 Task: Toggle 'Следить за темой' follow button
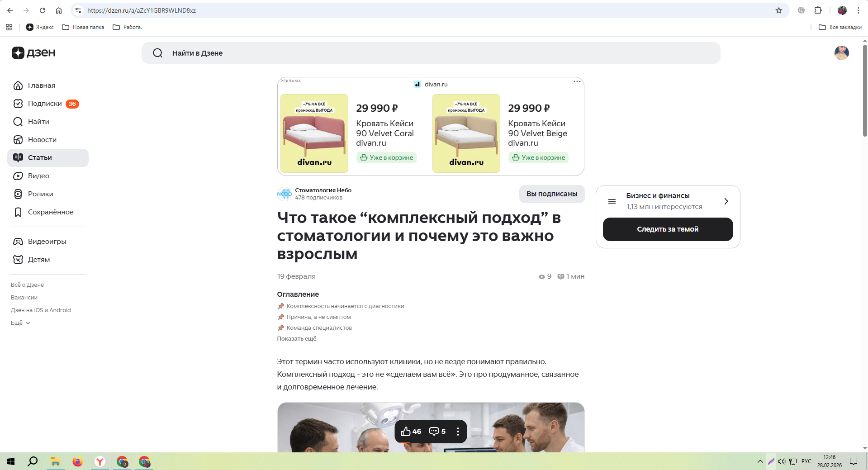tap(668, 229)
